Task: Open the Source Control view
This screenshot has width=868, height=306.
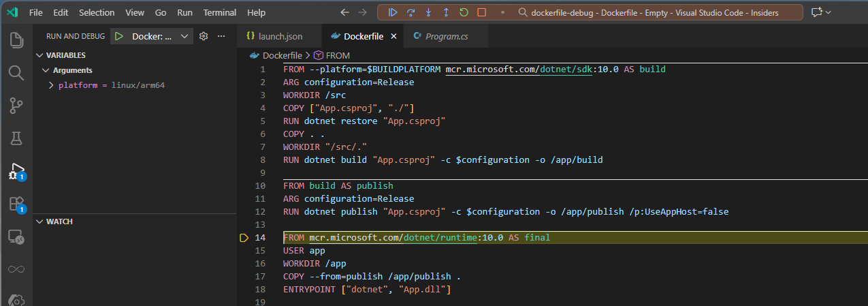Action: pos(16,106)
